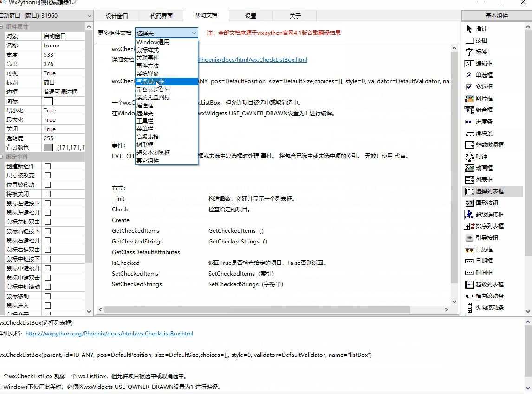Choose 树形框 from the docs list

point(166,144)
